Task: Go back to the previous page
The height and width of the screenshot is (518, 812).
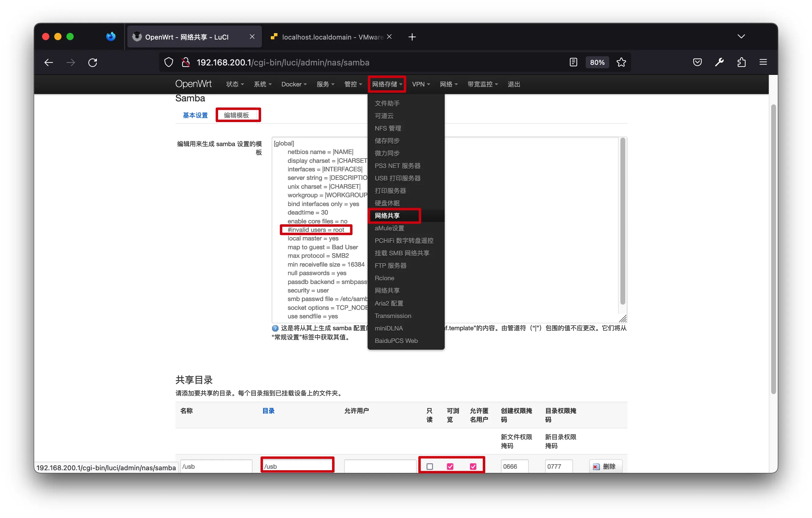Action: click(x=48, y=62)
